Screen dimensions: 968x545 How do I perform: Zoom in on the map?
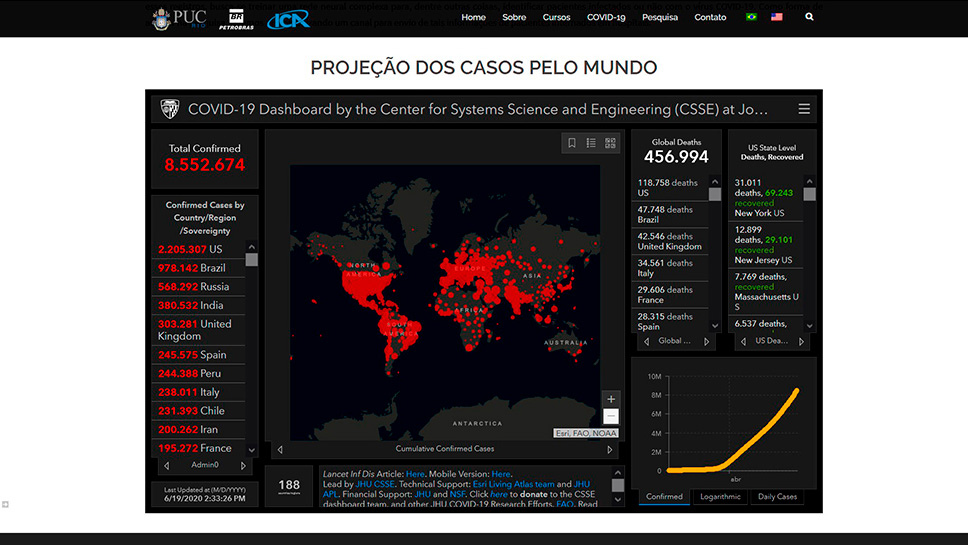(x=611, y=399)
